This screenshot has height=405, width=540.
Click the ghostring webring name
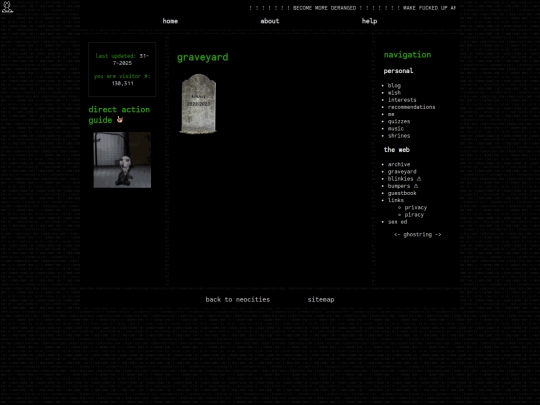(x=417, y=235)
